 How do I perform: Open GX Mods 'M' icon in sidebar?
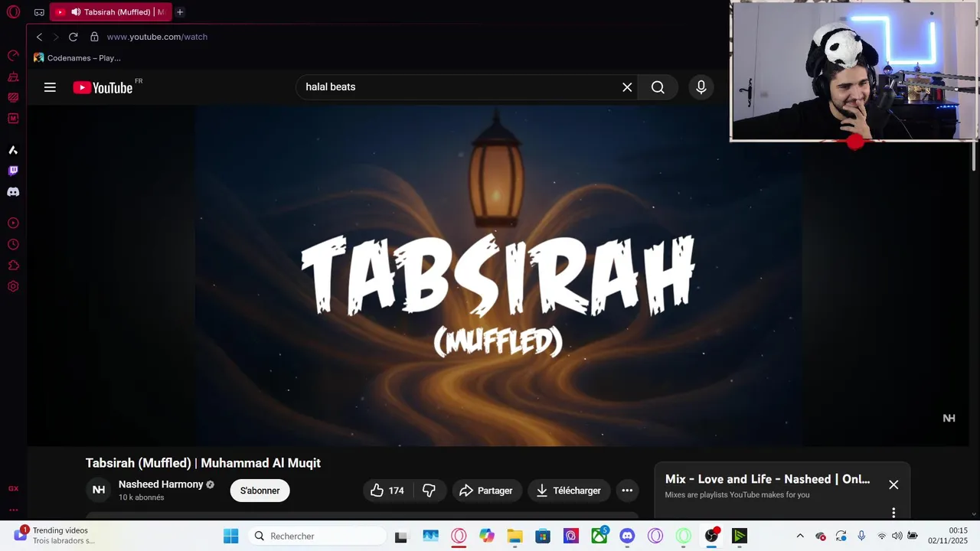pyautogui.click(x=13, y=119)
